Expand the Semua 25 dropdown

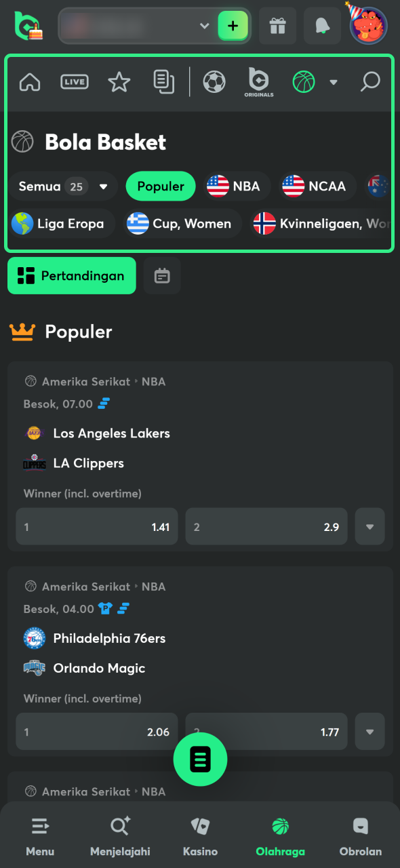[64, 186]
